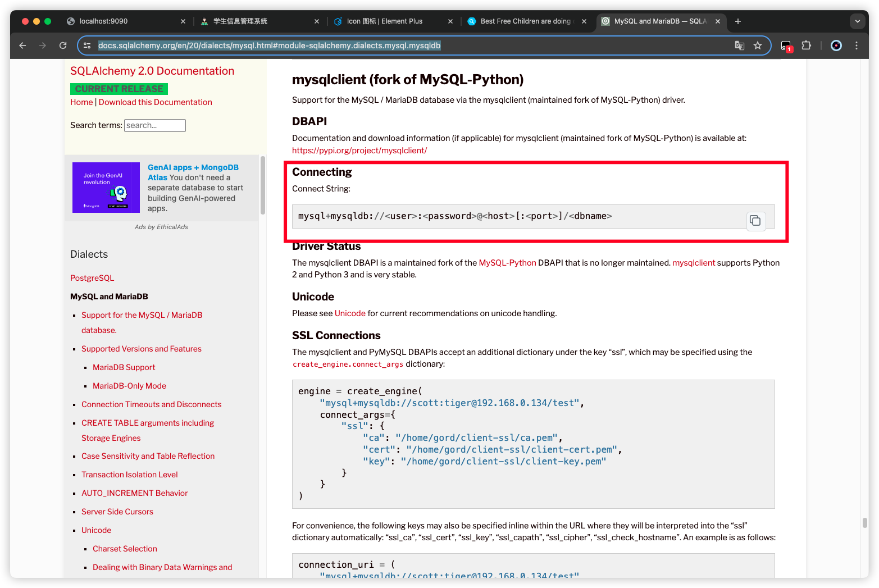Screen dimensions: 879x588
Task: Open the MariaDB-Only Mode sidebar link
Action: click(x=130, y=386)
